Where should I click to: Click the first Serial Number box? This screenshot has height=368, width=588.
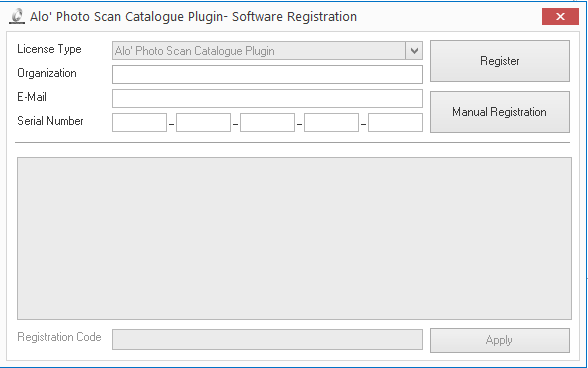139,123
